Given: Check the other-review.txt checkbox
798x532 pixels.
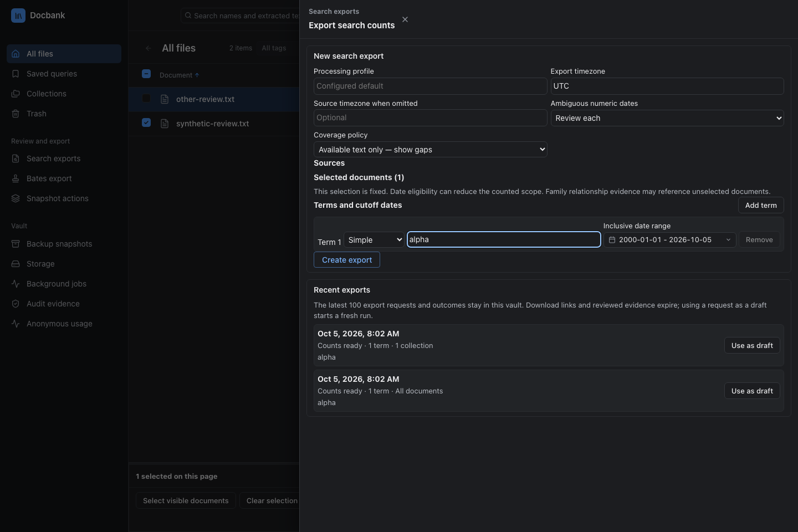Looking at the screenshot, I should (x=146, y=98).
